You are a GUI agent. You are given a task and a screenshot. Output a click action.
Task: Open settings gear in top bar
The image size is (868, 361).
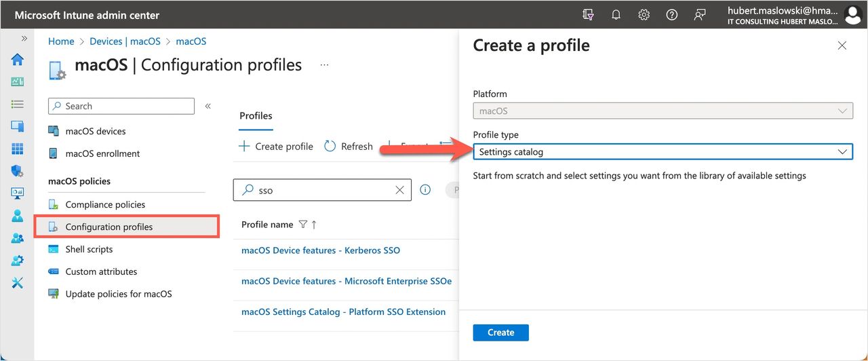click(x=644, y=15)
